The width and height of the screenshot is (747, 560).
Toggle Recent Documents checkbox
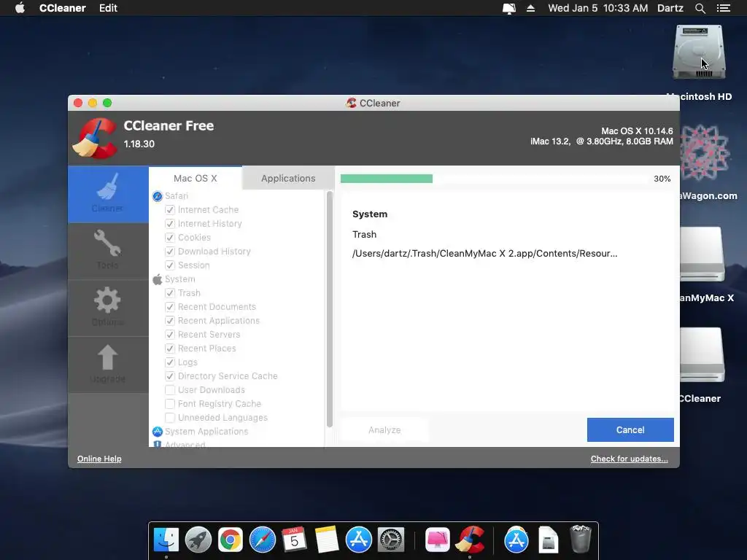point(169,307)
